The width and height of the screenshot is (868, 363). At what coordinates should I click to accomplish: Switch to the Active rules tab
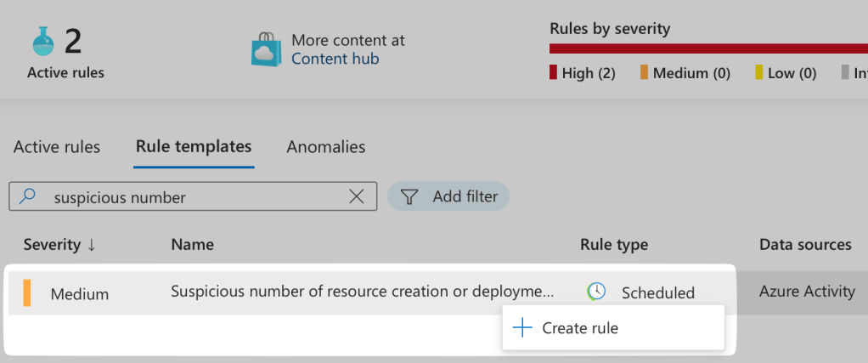point(57,147)
